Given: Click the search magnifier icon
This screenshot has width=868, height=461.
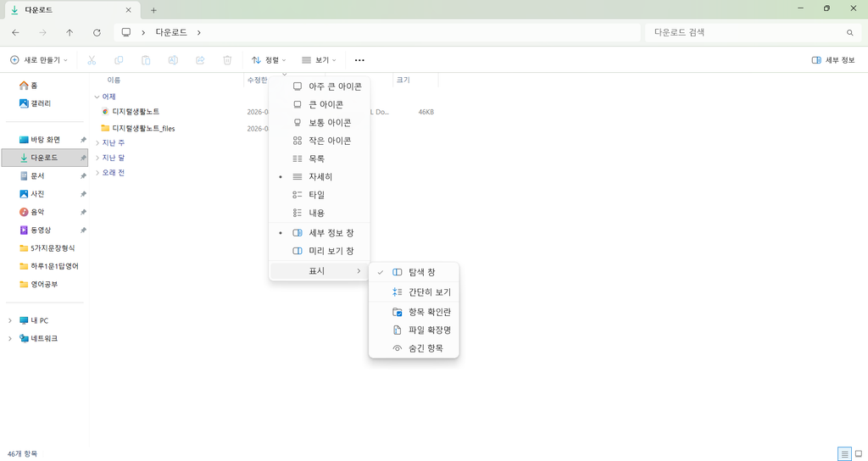Looking at the screenshot, I should pos(849,33).
